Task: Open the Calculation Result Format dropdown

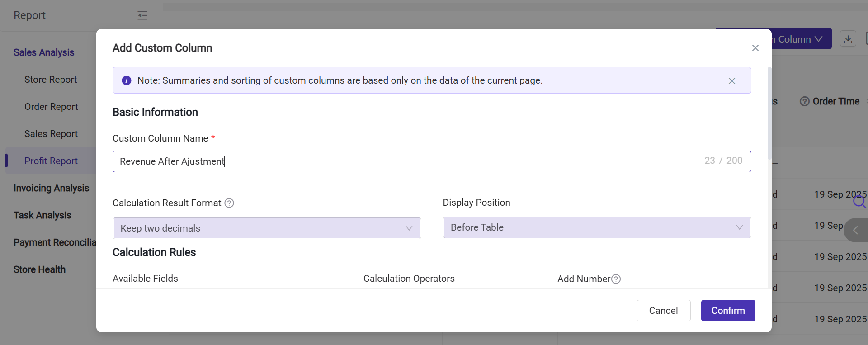Action: (x=267, y=228)
